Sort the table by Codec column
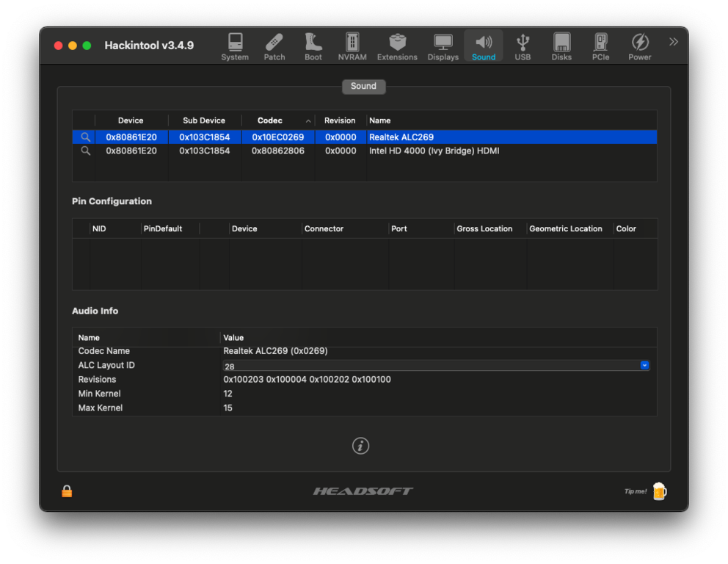 (270, 120)
